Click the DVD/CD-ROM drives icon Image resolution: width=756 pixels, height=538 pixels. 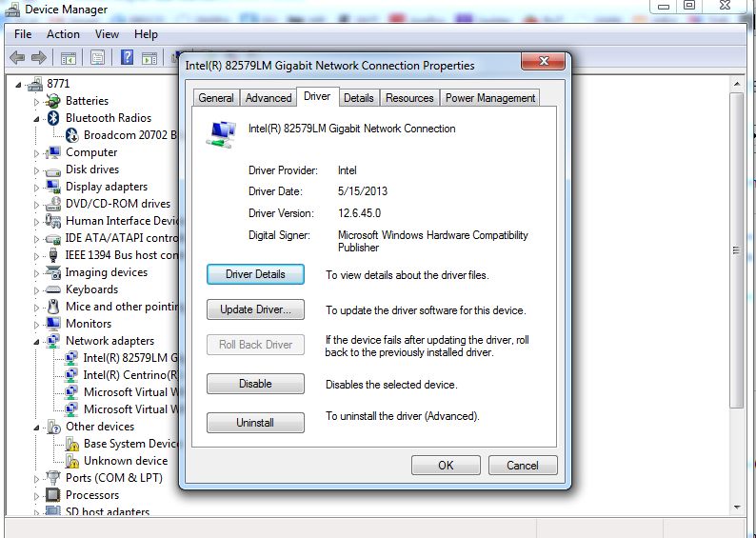52,204
